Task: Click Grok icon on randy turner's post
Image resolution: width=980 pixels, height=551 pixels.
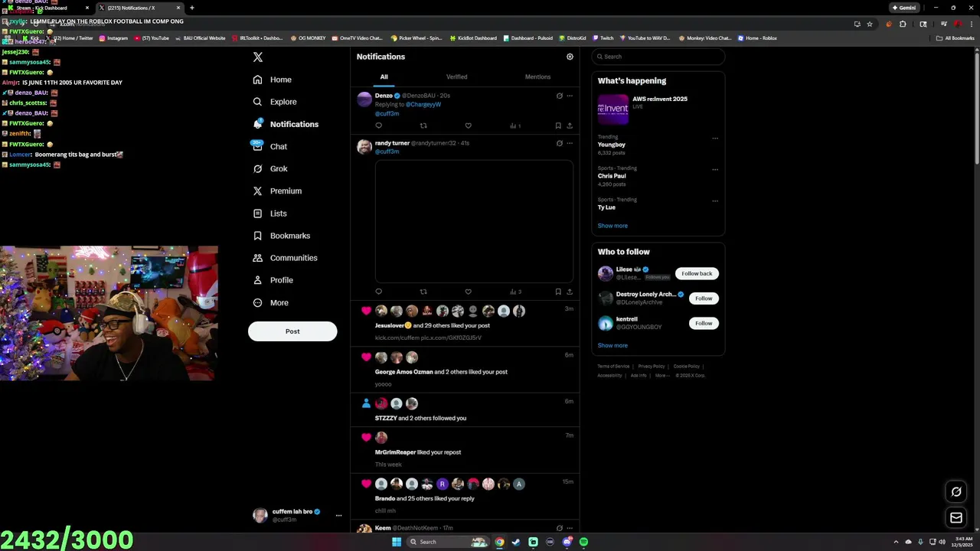Action: click(559, 143)
